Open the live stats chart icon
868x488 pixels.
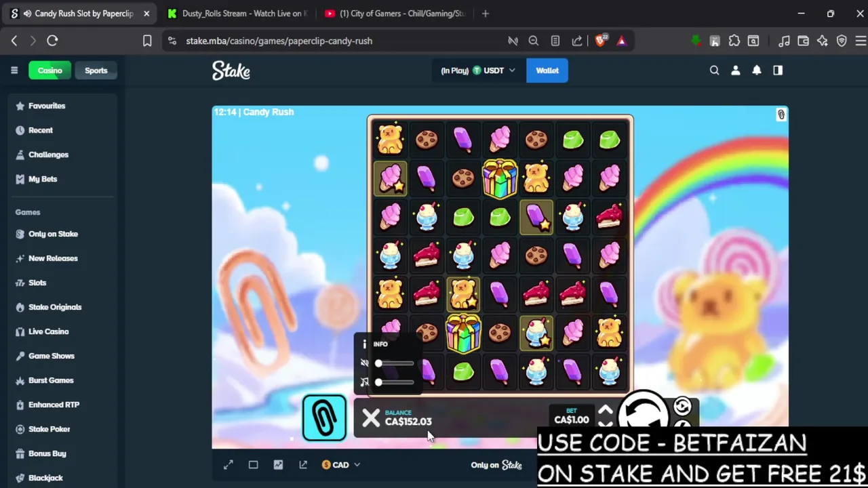click(x=278, y=465)
